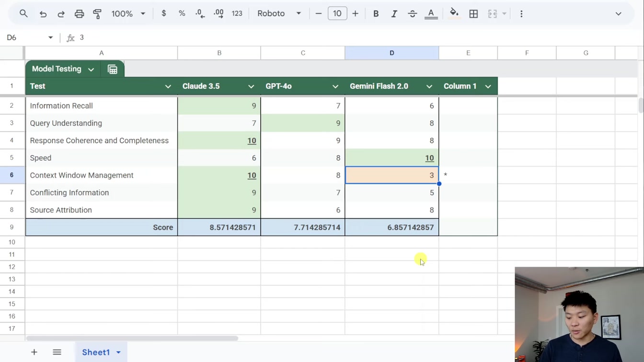Open the GPT-4o column dropdown
This screenshot has width=644, height=362.
pos(335,86)
